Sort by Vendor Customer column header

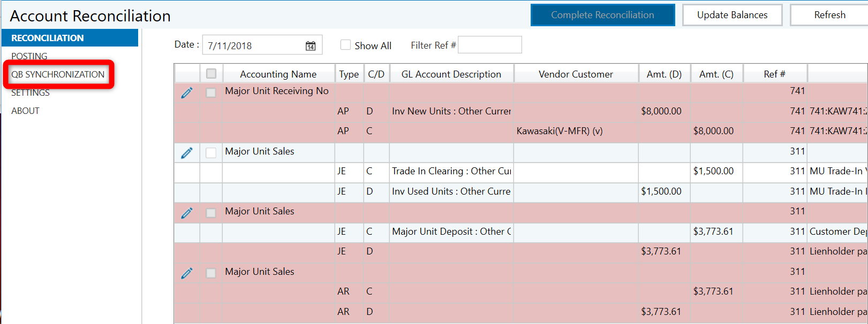(x=576, y=74)
